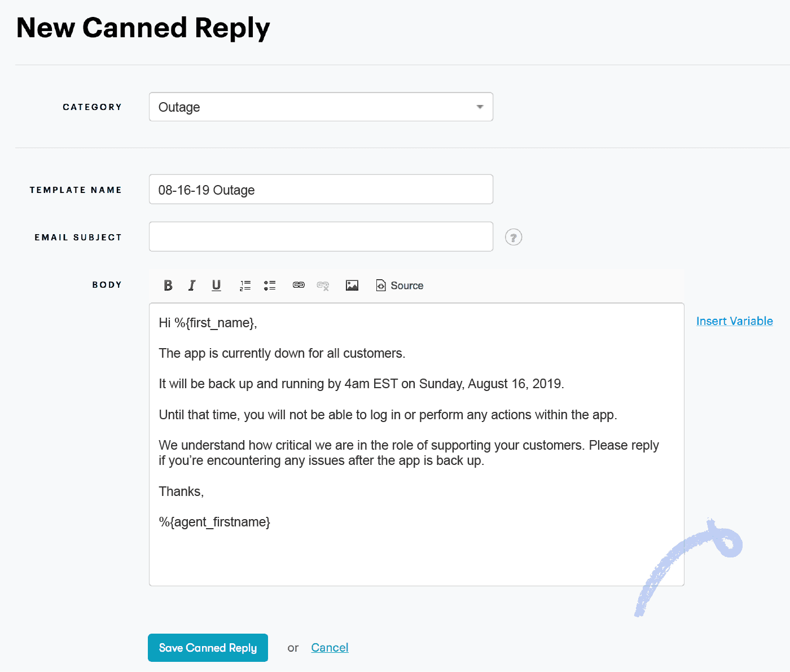Save the canned reply
Viewport: 790px width, 672px height.
208,647
